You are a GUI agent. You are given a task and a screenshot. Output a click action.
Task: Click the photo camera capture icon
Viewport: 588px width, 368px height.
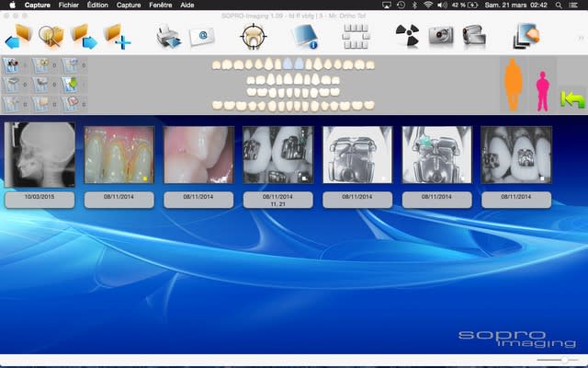[440, 36]
